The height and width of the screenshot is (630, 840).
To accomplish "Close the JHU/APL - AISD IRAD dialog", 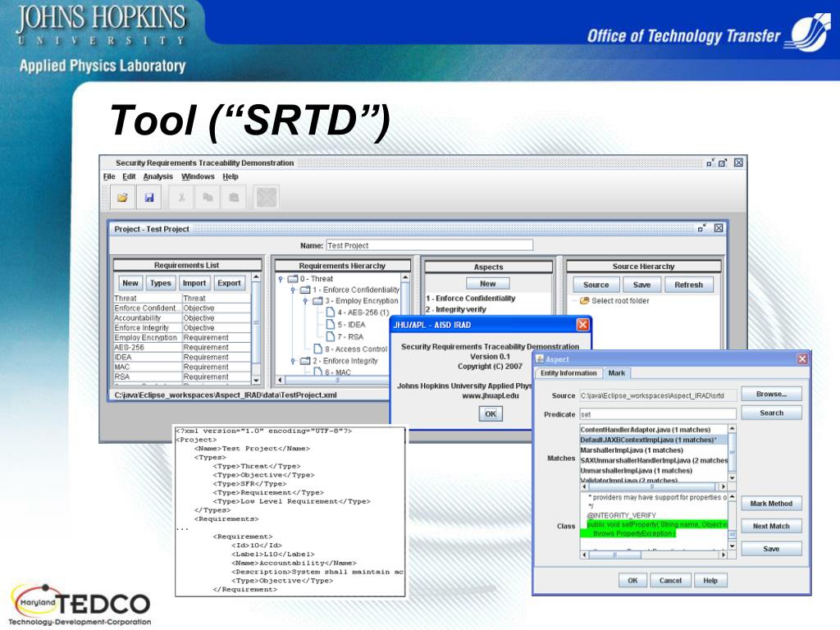I will click(x=583, y=325).
